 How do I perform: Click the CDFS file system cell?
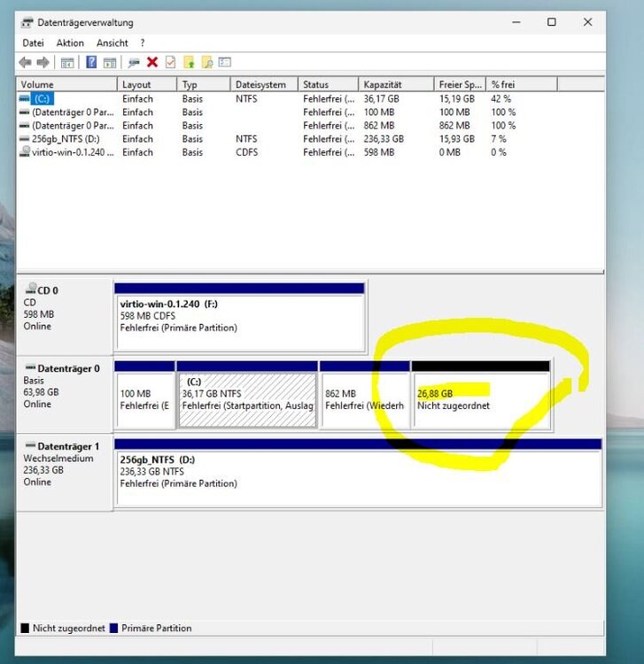click(x=246, y=152)
